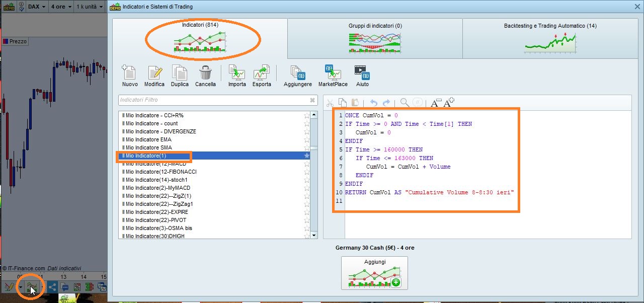The image size is (644, 303).
Task: Click the copy icon in code editor
Action: pyautogui.click(x=343, y=103)
